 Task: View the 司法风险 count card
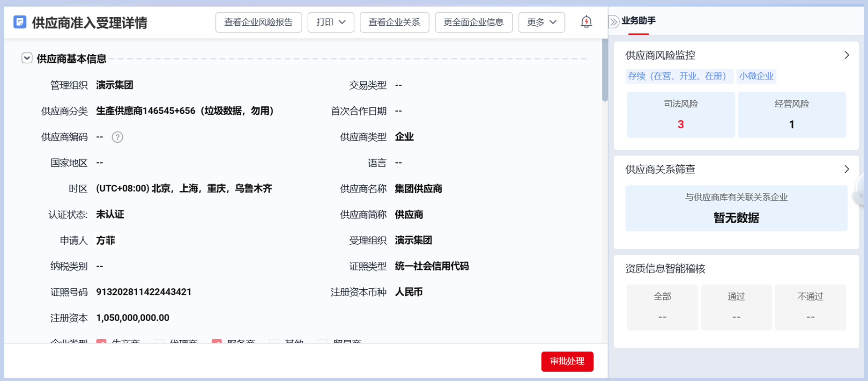(680, 115)
